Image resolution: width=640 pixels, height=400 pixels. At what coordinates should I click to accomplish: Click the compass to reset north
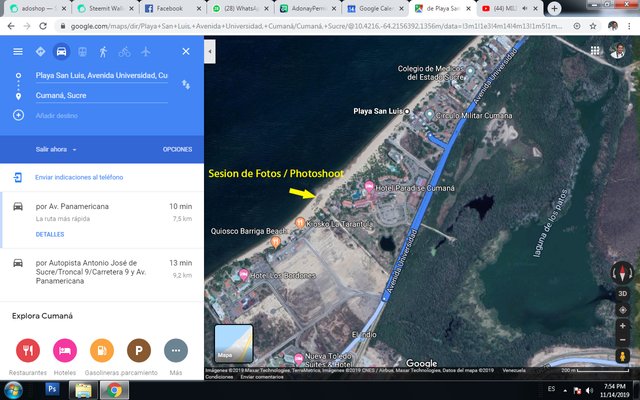pos(622,273)
